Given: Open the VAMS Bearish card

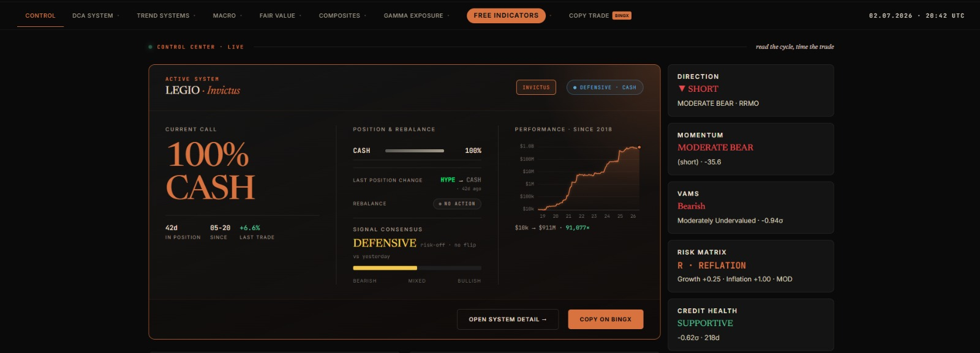Looking at the screenshot, I should pyautogui.click(x=750, y=207).
